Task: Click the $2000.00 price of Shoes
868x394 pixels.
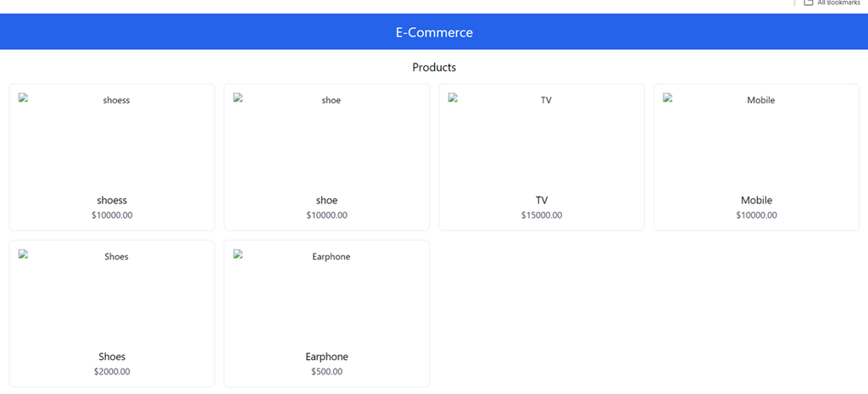Action: [x=112, y=371]
